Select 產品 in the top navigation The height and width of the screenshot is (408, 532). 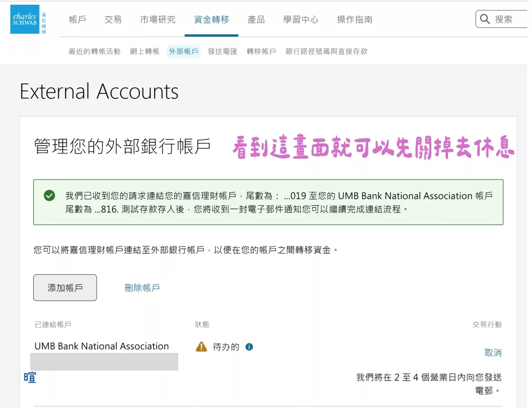(x=256, y=20)
